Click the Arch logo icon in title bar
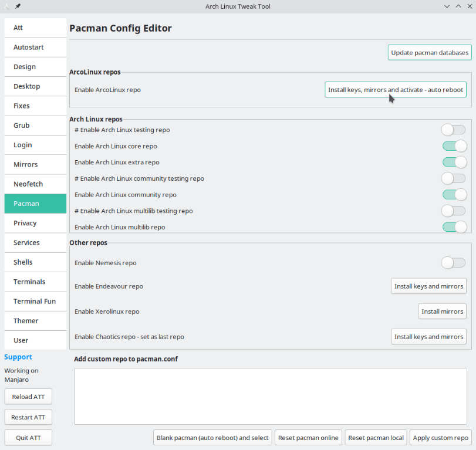 point(6,6)
